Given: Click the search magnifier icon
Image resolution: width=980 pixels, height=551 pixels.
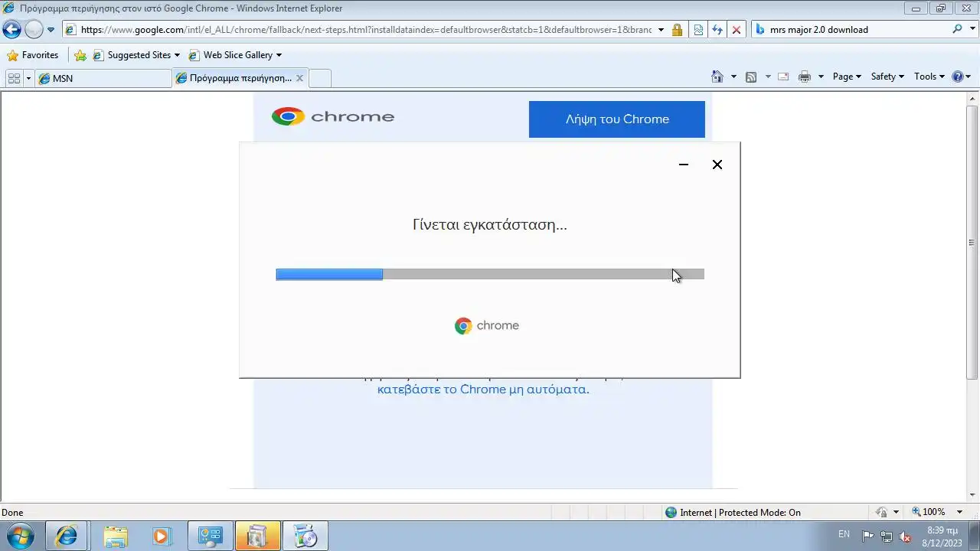Looking at the screenshot, I should [957, 29].
